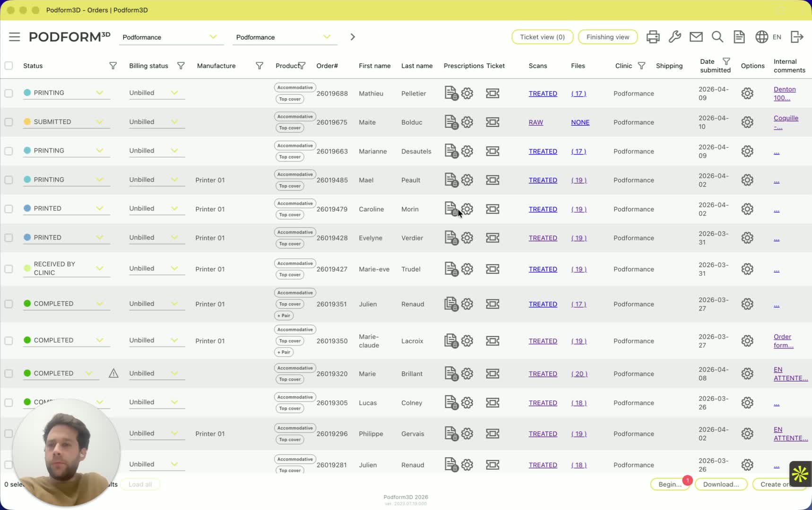Expand the RECEIVED BY CLINIC status dropdown

point(67,268)
